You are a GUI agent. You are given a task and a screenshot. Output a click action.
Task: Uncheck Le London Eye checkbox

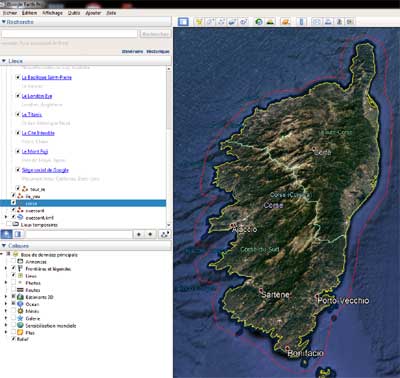pyautogui.click(x=18, y=96)
